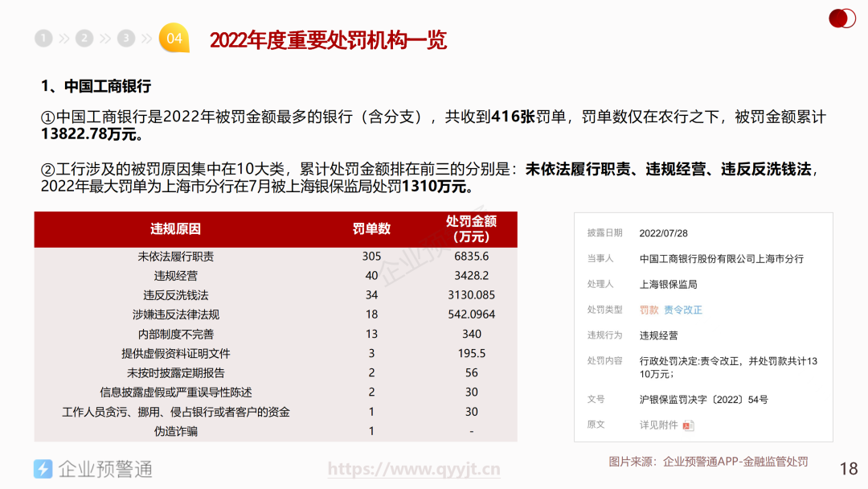Click the 6835.6 penalty amount cell

[471, 257]
